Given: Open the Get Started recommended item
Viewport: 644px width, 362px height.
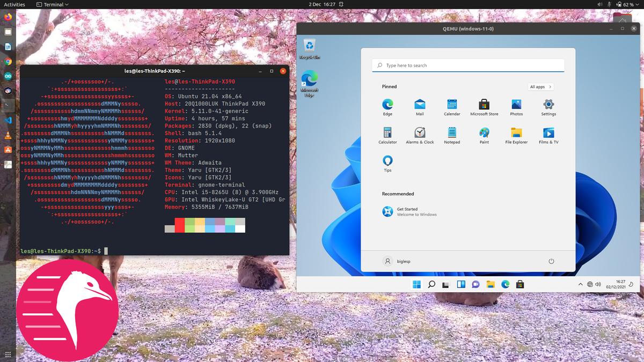Looking at the screenshot, I should [x=408, y=211].
